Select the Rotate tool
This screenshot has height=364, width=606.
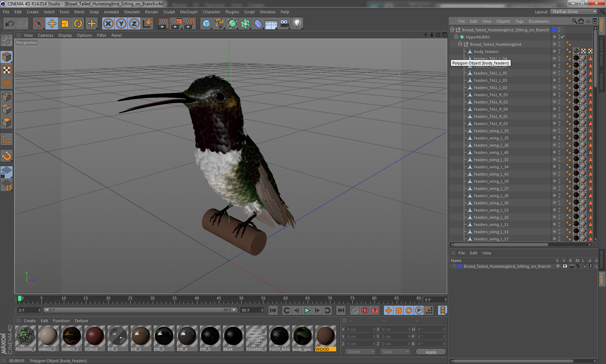[78, 24]
